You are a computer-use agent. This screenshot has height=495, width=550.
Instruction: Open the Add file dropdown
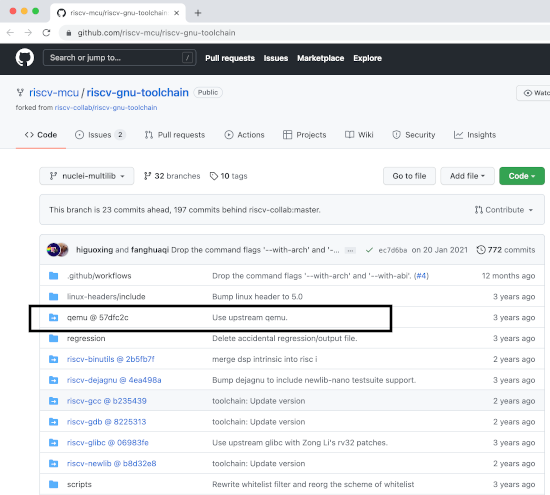click(467, 176)
